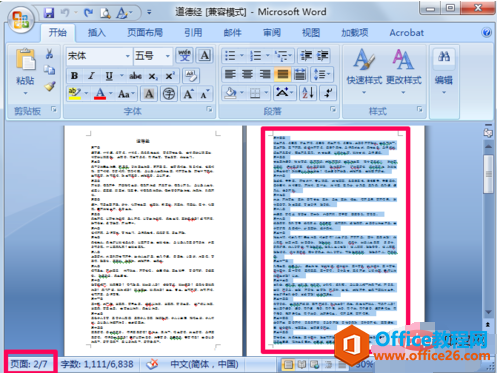Open the 审阅 ribbon tab
This screenshot has width=497, height=373.
(272, 33)
